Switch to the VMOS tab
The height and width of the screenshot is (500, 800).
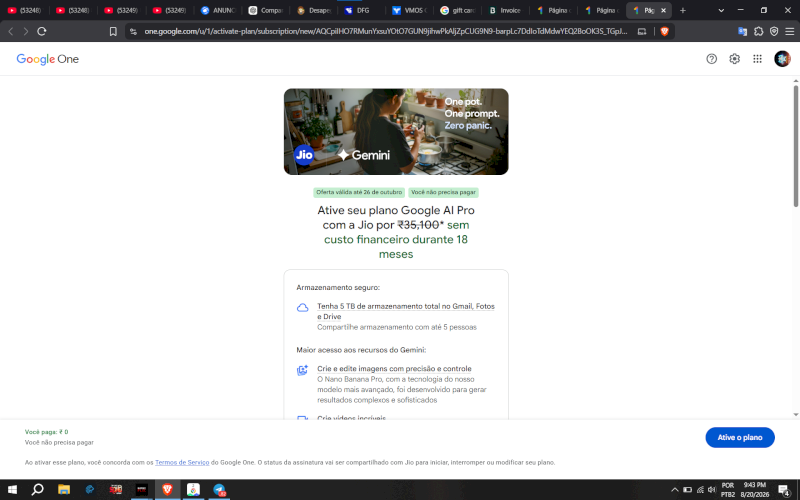tap(410, 10)
